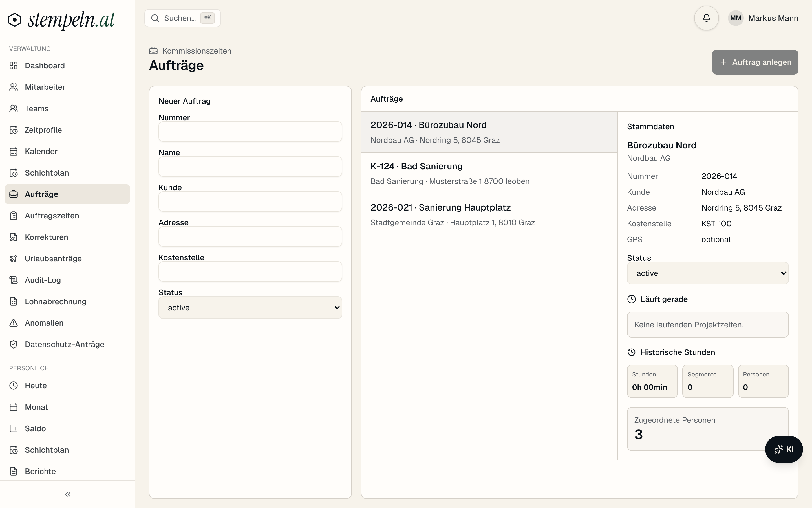The width and height of the screenshot is (812, 508).
Task: Click the Zeitprofile calendar-clock icon
Action: pos(14,130)
